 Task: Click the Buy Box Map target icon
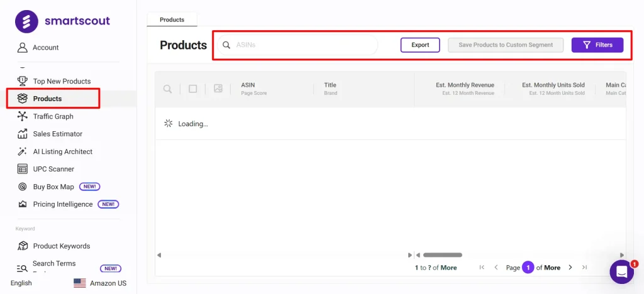pos(22,187)
